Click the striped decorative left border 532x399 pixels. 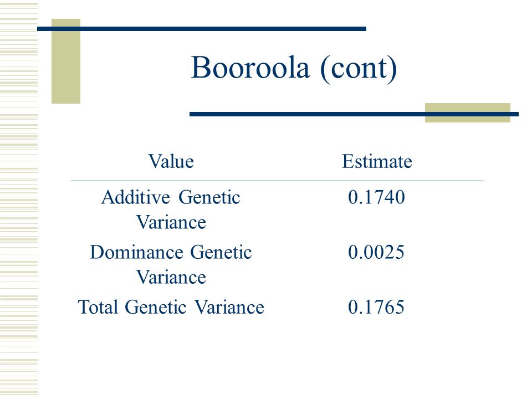click(19, 199)
